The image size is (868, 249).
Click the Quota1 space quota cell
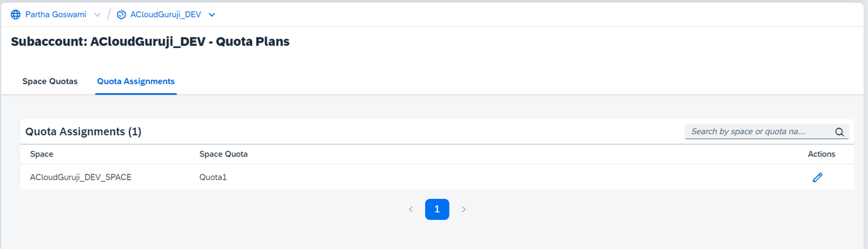pyautogui.click(x=213, y=177)
